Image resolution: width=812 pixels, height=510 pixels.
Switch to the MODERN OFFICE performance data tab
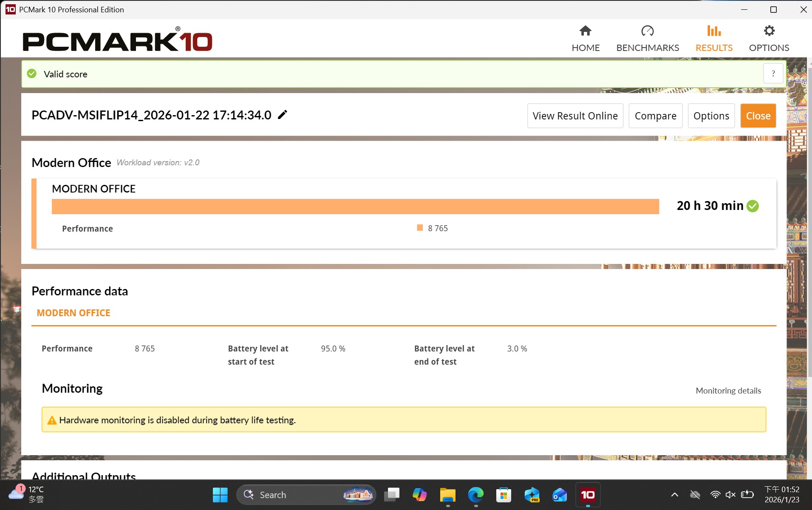(73, 312)
